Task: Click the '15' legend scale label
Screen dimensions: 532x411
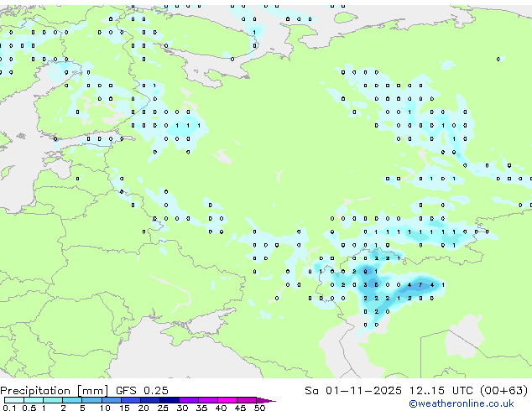Action: click(x=124, y=408)
